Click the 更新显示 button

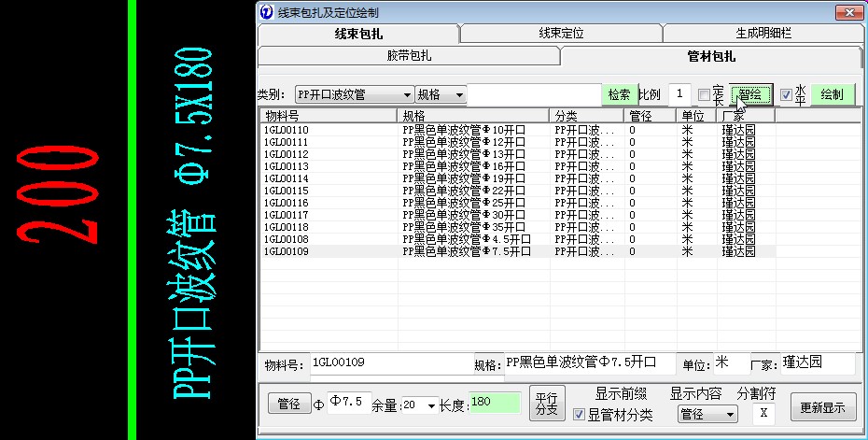[x=822, y=407]
